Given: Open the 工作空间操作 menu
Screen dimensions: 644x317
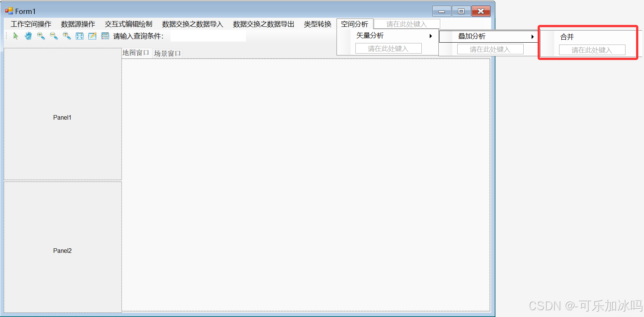Looking at the screenshot, I should pyautogui.click(x=31, y=24).
